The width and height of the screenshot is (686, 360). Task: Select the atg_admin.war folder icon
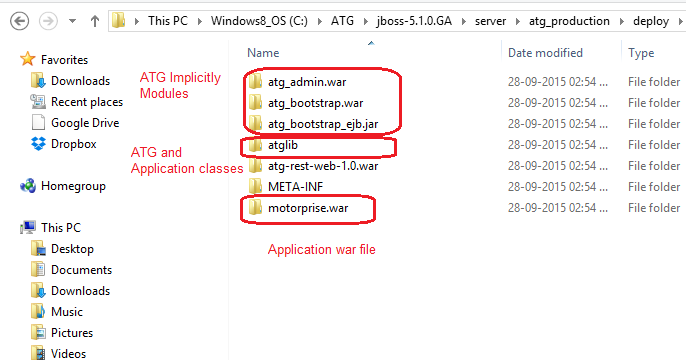(x=255, y=82)
